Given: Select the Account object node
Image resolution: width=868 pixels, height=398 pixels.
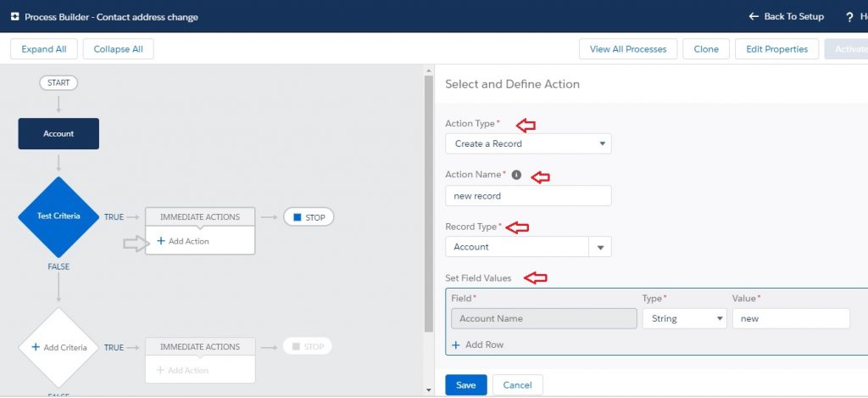Looking at the screenshot, I should point(58,133).
